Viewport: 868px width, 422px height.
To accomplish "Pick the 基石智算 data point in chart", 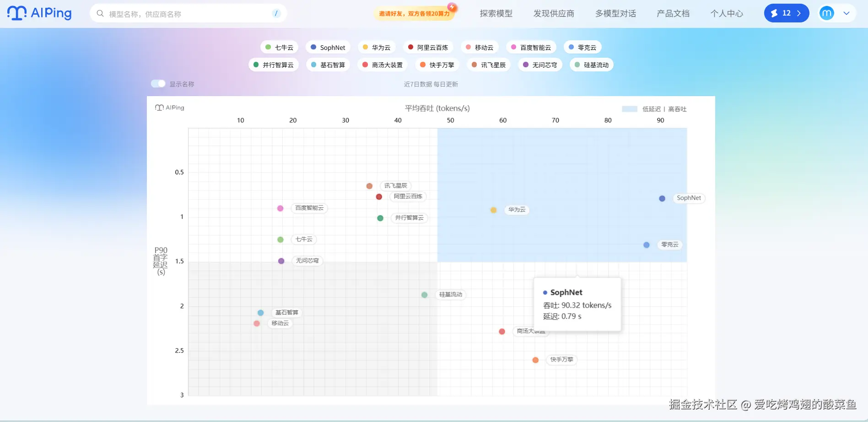I will click(x=260, y=313).
